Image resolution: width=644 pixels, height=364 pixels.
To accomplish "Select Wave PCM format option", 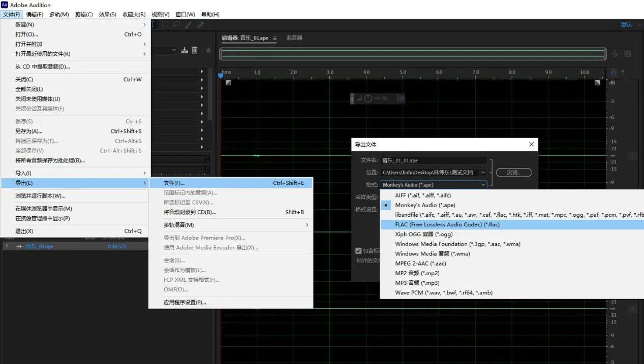I will [512, 292].
